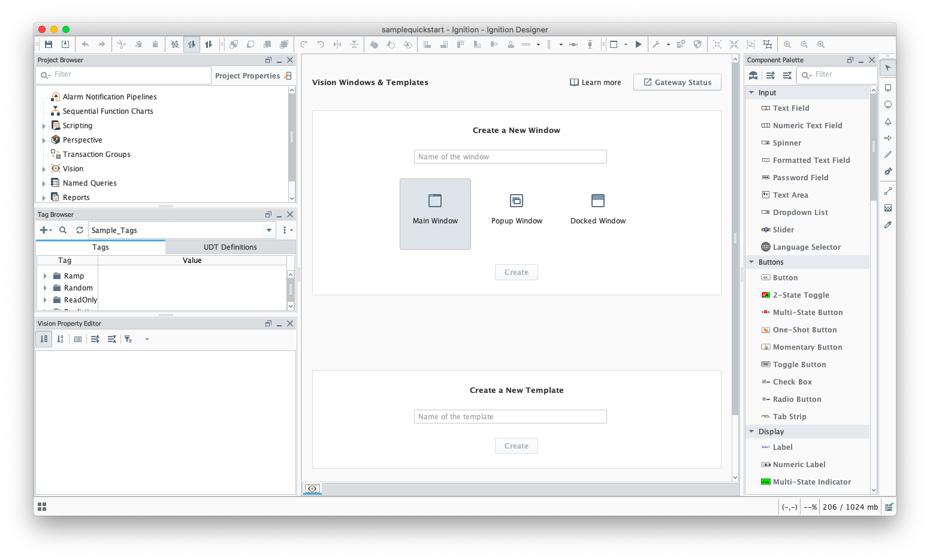Image resolution: width=930 pixels, height=560 pixels.
Task: Pick the 2-State Toggle component in the palette
Action: pos(801,295)
